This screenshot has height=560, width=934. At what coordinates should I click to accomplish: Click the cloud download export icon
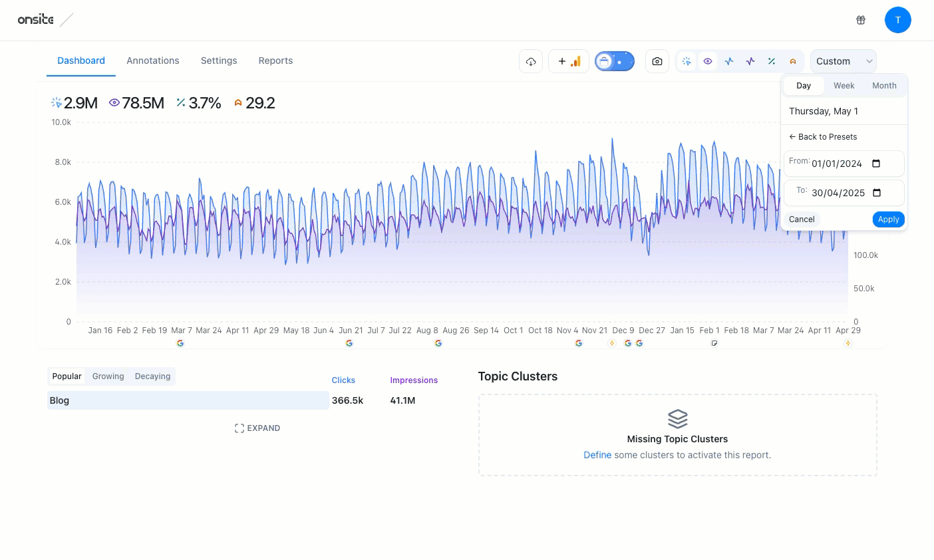pos(531,61)
